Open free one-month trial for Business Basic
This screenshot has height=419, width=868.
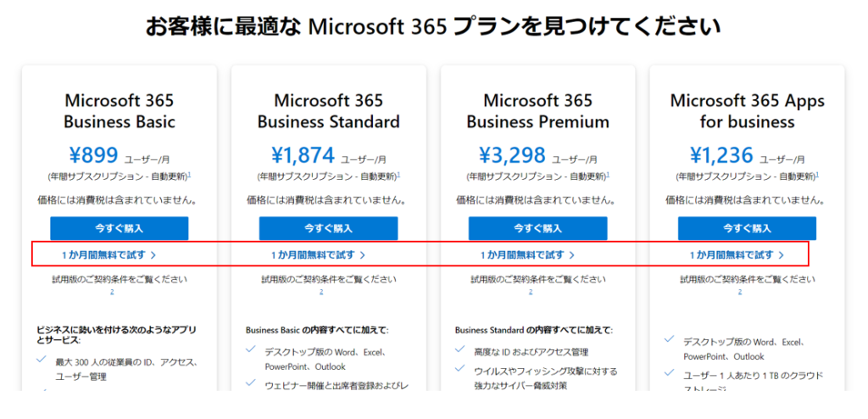click(109, 255)
